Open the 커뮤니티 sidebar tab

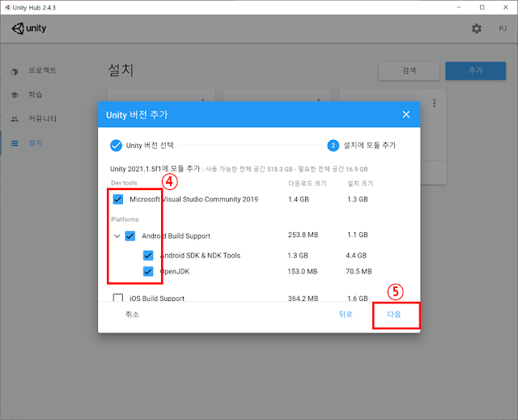(42, 119)
